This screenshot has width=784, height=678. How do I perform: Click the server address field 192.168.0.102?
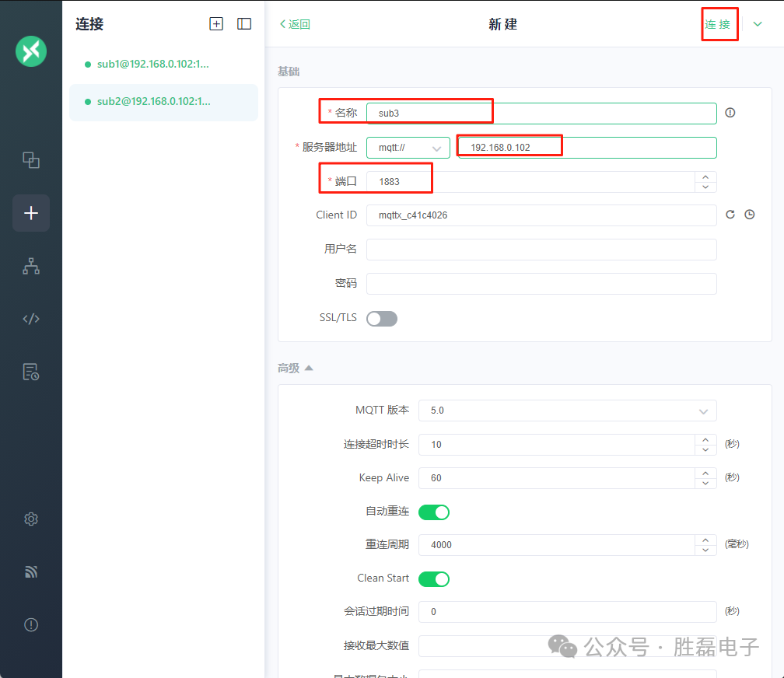coord(587,148)
